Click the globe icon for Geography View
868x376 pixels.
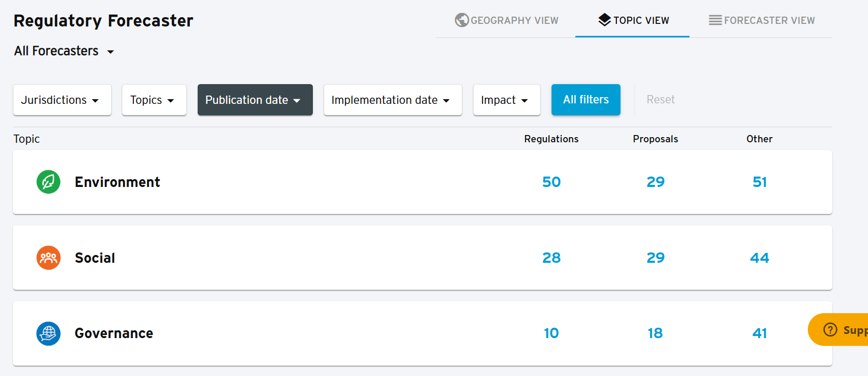tap(462, 20)
